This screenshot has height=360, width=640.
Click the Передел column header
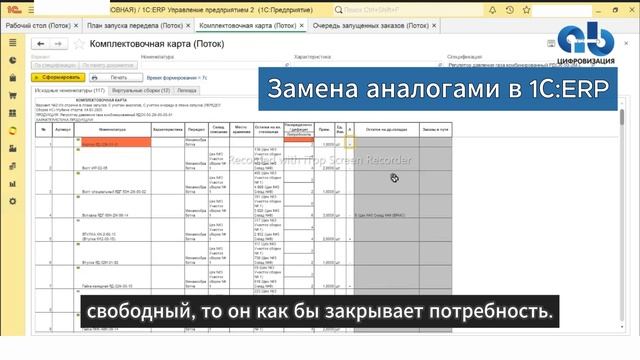(x=196, y=129)
